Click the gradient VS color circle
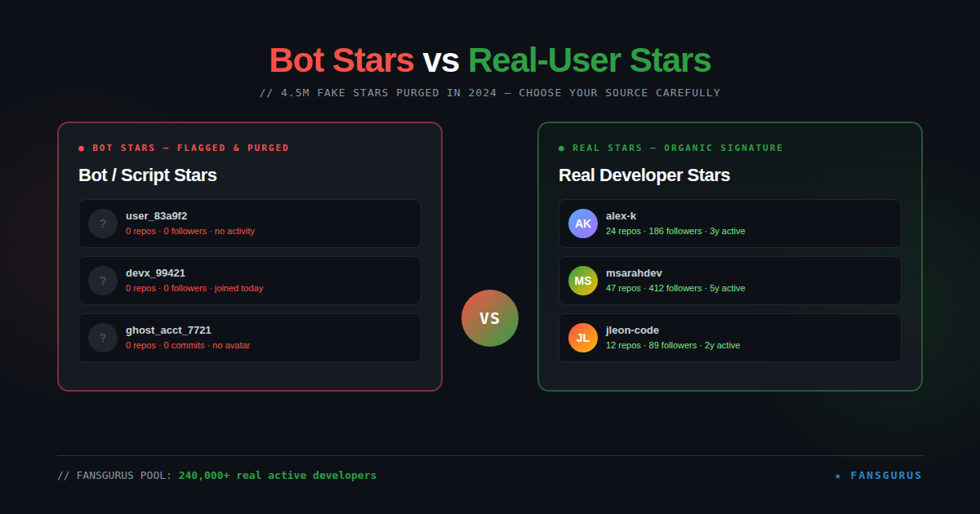This screenshot has width=980, height=514. click(x=490, y=318)
